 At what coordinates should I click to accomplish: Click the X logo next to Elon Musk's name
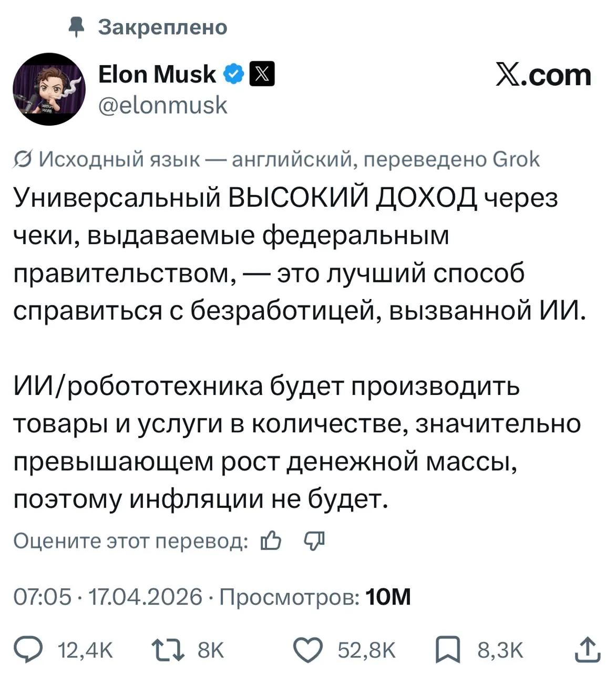[x=261, y=74]
